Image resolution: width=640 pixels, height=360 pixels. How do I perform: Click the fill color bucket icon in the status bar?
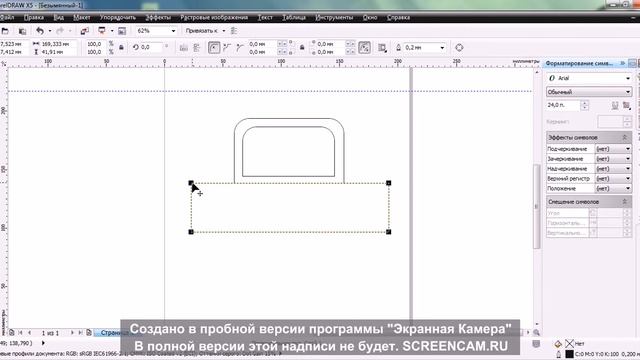[558, 344]
